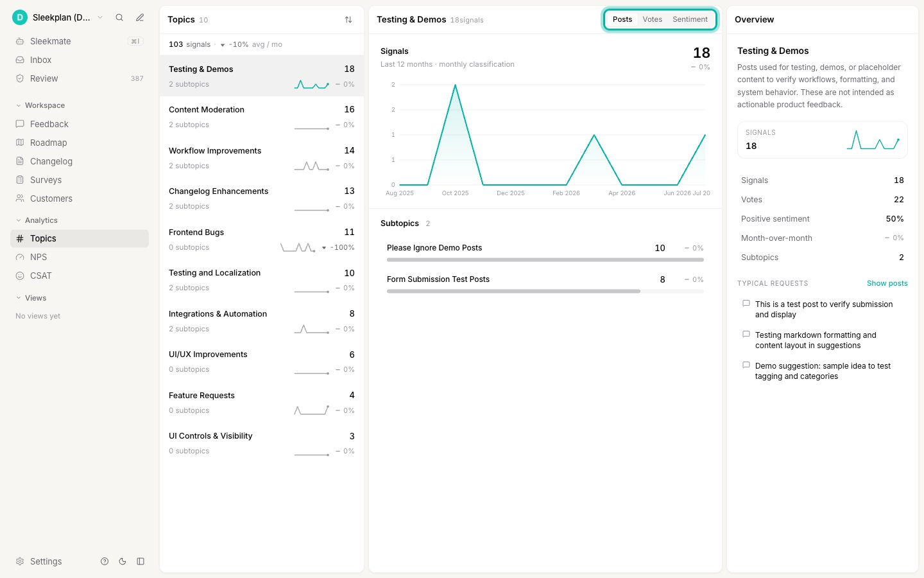This screenshot has height=578, width=924.
Task: Switch to the Sentiment tab
Action: (x=690, y=19)
